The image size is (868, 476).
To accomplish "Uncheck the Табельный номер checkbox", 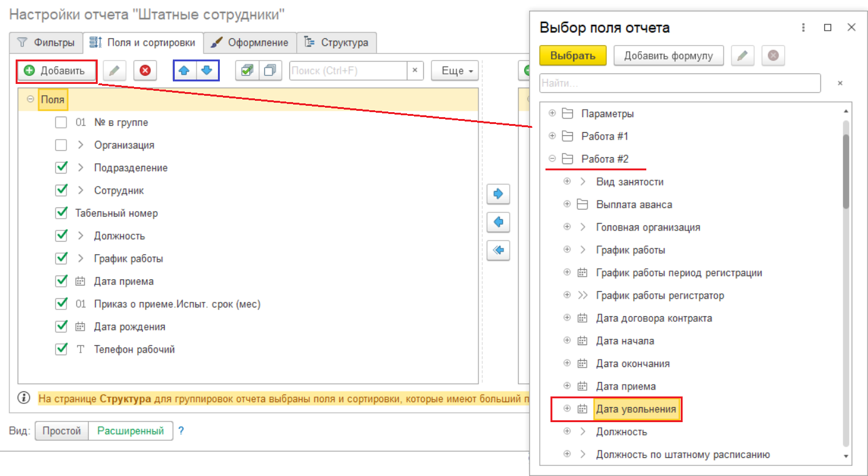I will pos(61,213).
